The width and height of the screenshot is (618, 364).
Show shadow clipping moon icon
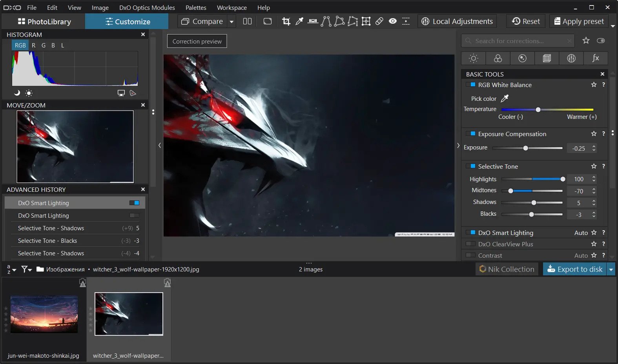click(x=17, y=93)
